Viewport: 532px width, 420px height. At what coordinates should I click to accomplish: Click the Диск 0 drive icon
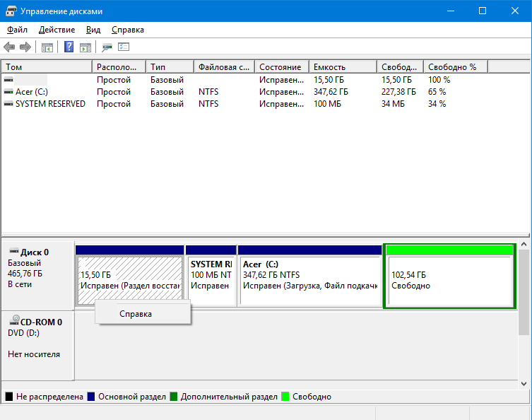click(x=14, y=251)
